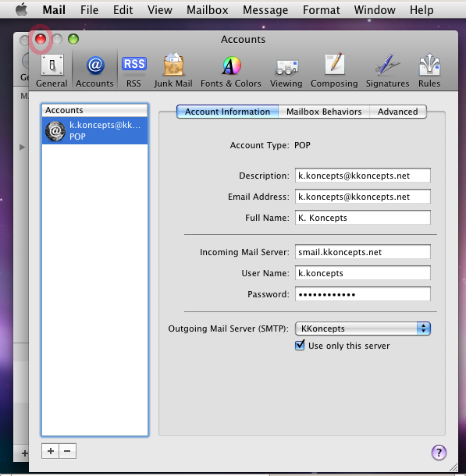Open the Message menu

pyautogui.click(x=265, y=10)
